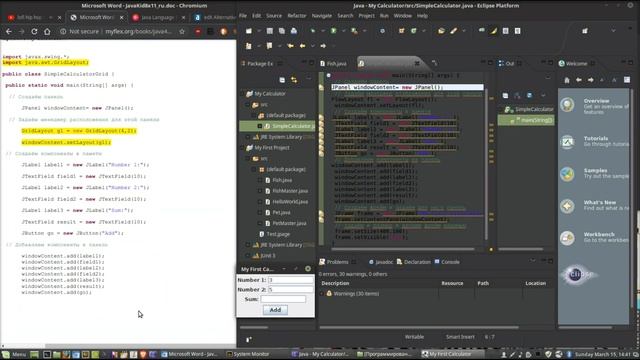Click the back arrow in Welcome view
The width and height of the screenshot is (640, 360).
click(x=579, y=80)
